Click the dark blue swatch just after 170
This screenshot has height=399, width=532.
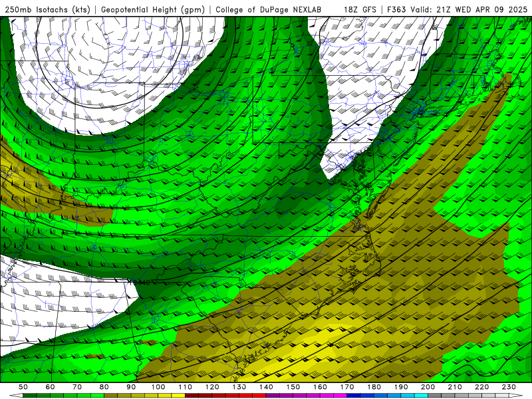click(353, 395)
